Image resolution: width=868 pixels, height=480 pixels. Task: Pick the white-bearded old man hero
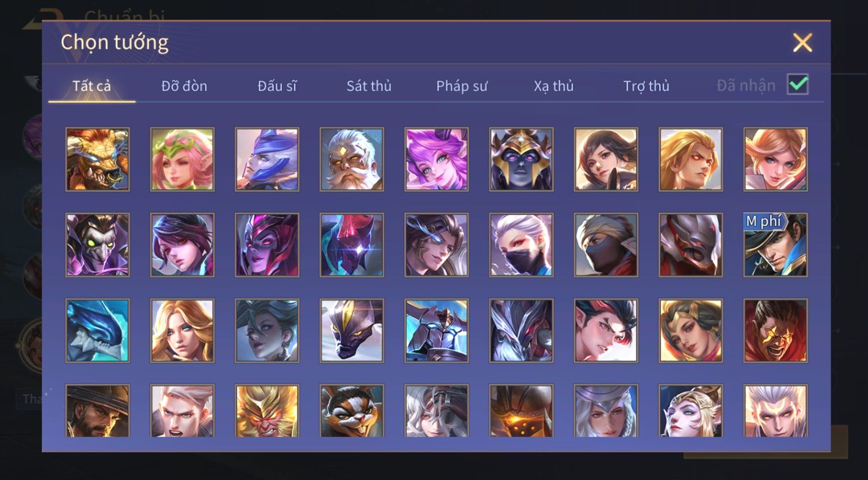click(352, 159)
